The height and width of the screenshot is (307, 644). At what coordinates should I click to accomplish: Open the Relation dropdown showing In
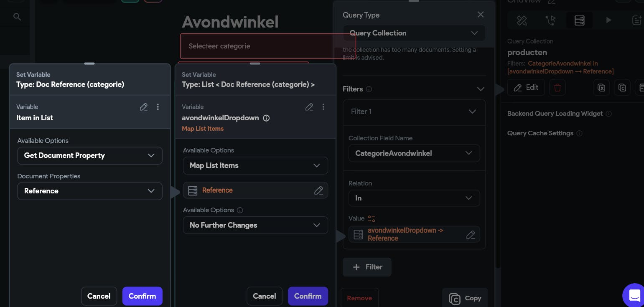pos(414,198)
